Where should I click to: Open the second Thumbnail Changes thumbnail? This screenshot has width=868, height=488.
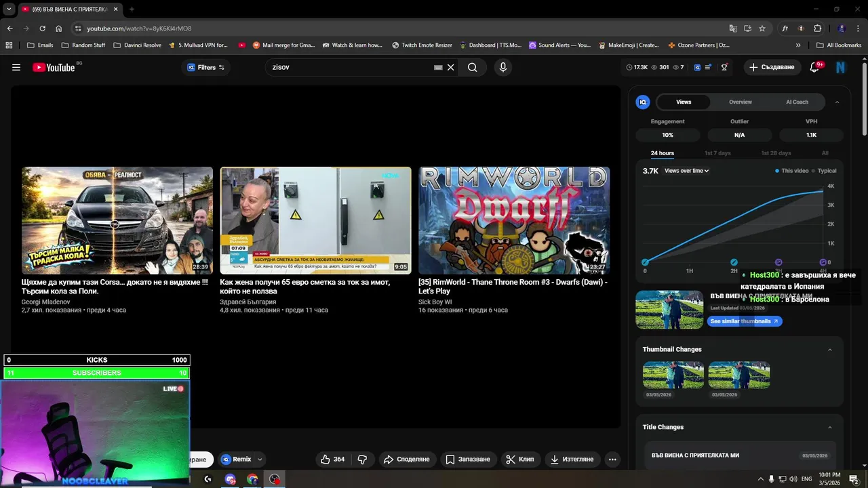click(738, 375)
